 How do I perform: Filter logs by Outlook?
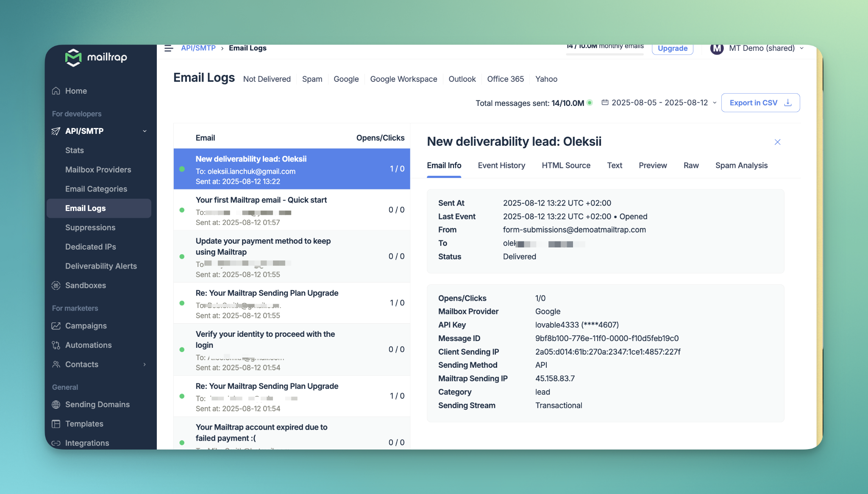click(x=462, y=79)
